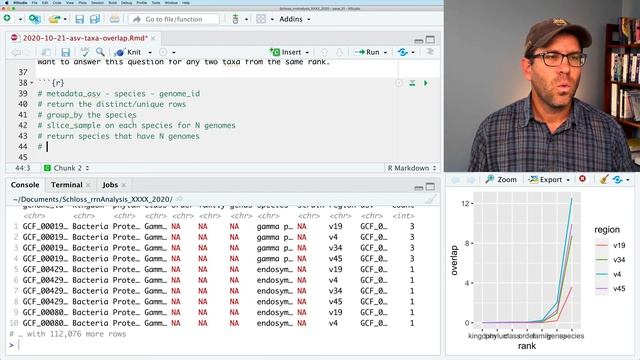640x360 pixels.
Task: Open Chunk 2 navigation menu
Action: 67,168
